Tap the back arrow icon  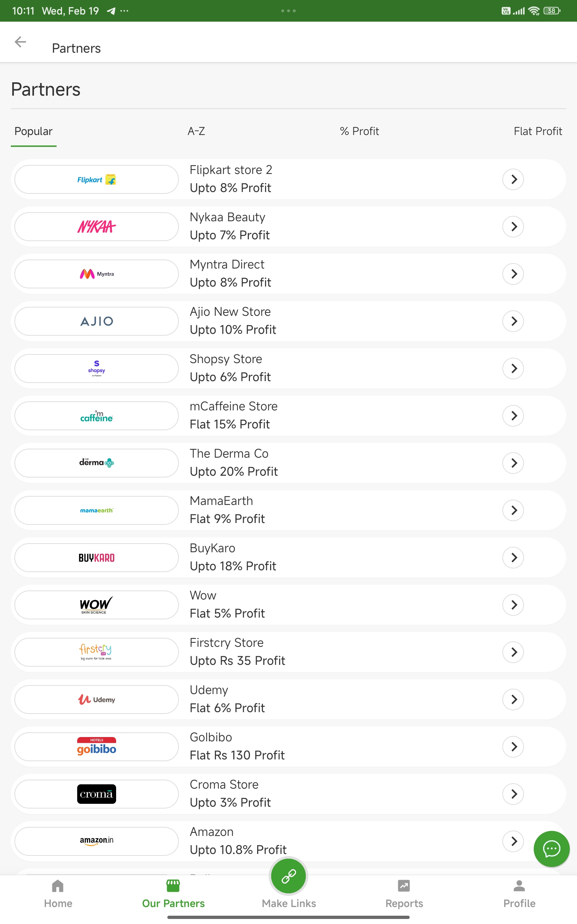coord(20,42)
